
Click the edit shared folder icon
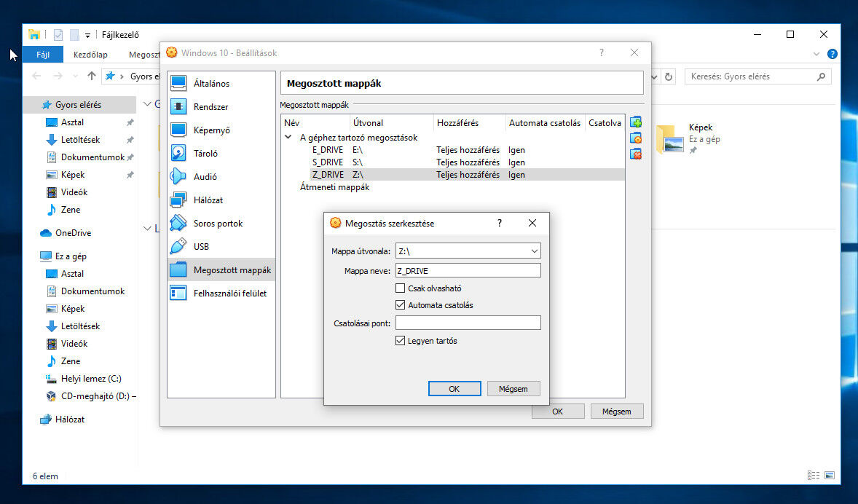click(x=635, y=138)
